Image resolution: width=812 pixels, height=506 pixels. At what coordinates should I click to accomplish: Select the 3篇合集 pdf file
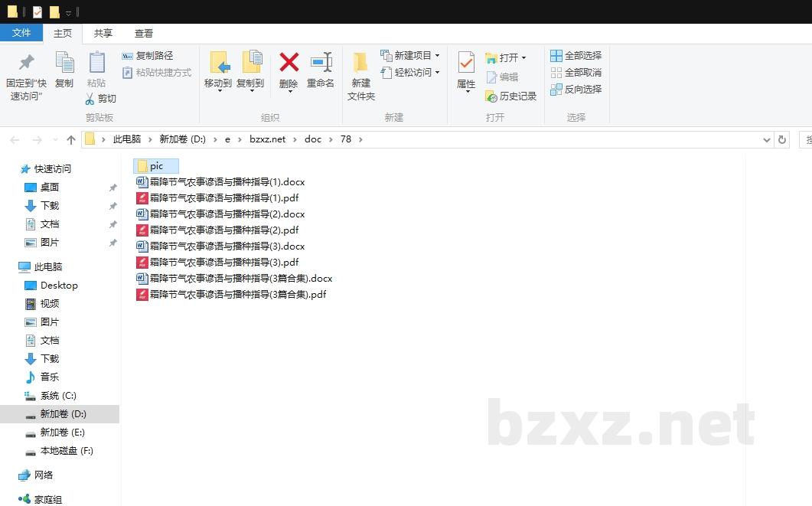[x=237, y=295]
